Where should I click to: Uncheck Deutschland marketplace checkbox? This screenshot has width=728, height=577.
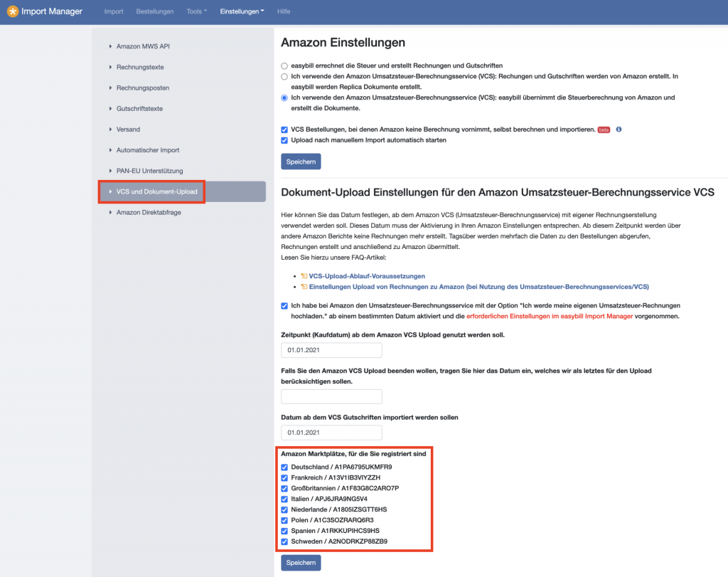click(284, 467)
